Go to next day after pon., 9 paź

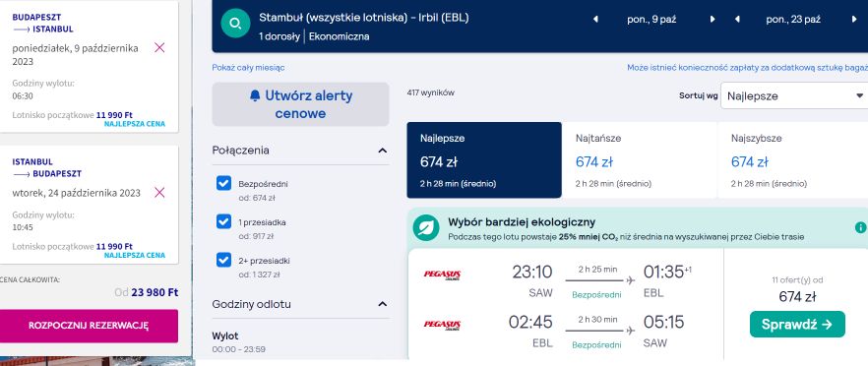(x=713, y=20)
